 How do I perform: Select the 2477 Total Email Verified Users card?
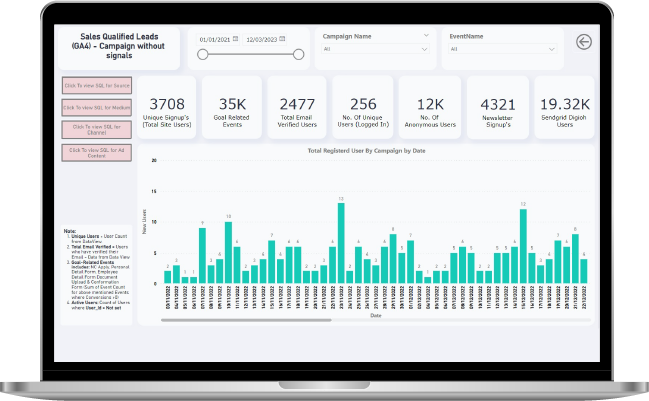(x=297, y=108)
